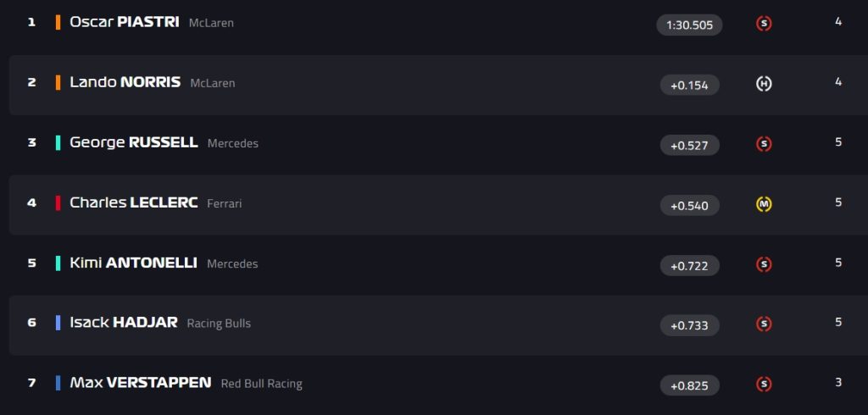Image resolution: width=868 pixels, height=415 pixels.
Task: Select the 1:30.505 lap time badge
Action: point(689,25)
